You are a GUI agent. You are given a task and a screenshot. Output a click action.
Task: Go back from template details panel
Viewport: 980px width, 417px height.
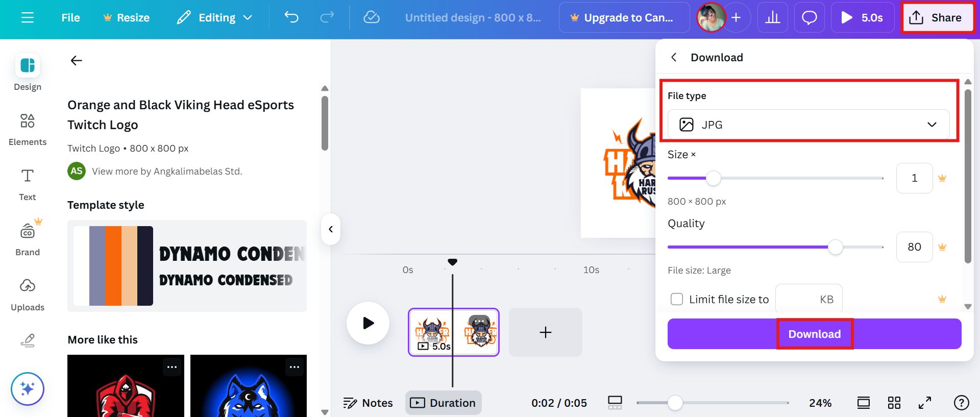(x=77, y=61)
